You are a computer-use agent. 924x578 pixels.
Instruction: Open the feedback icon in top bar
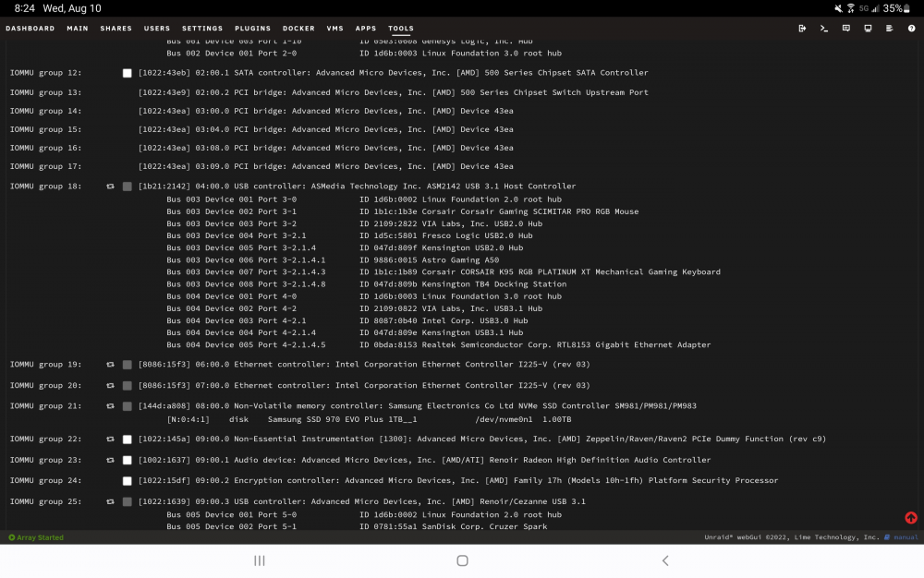point(845,29)
